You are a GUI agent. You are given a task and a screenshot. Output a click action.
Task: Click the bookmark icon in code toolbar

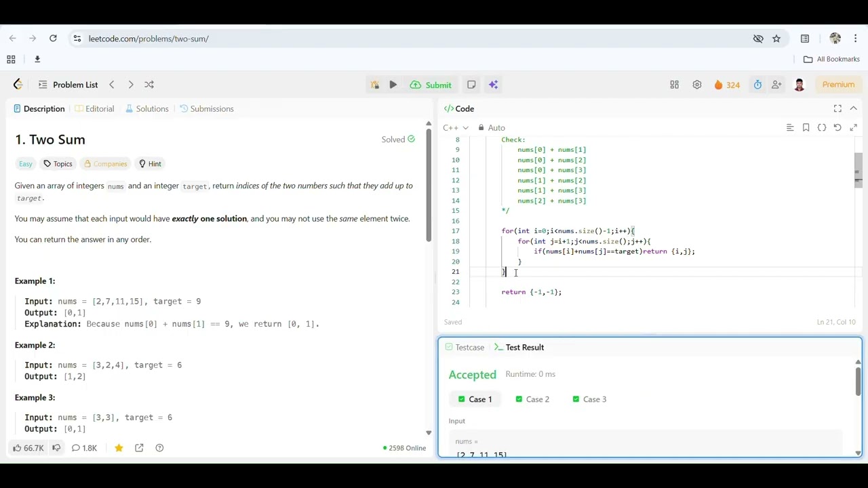point(806,127)
